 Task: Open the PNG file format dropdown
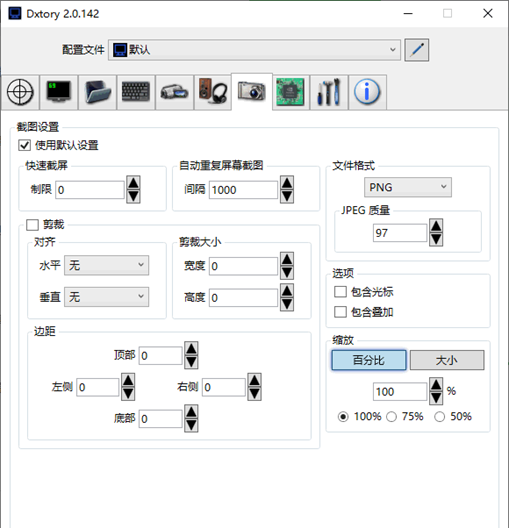point(408,187)
